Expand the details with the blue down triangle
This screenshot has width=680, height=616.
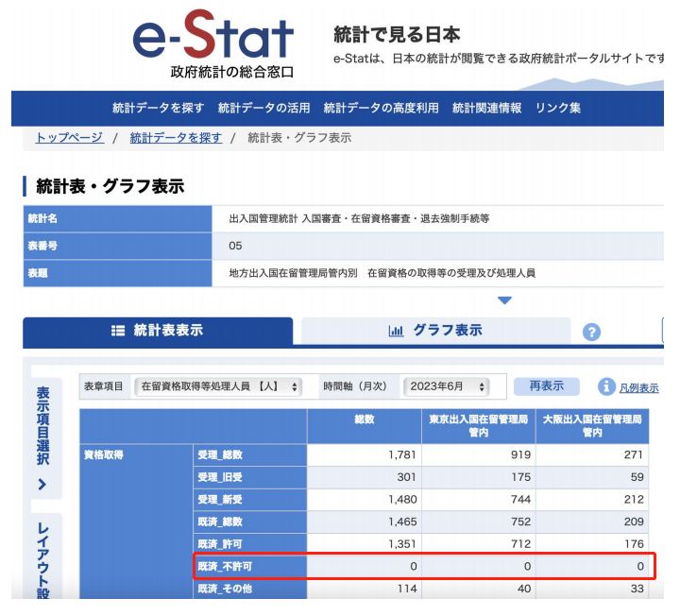(x=504, y=300)
